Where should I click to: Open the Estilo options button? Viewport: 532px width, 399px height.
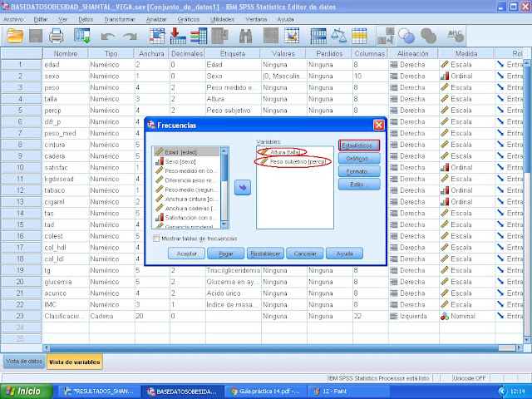point(359,185)
